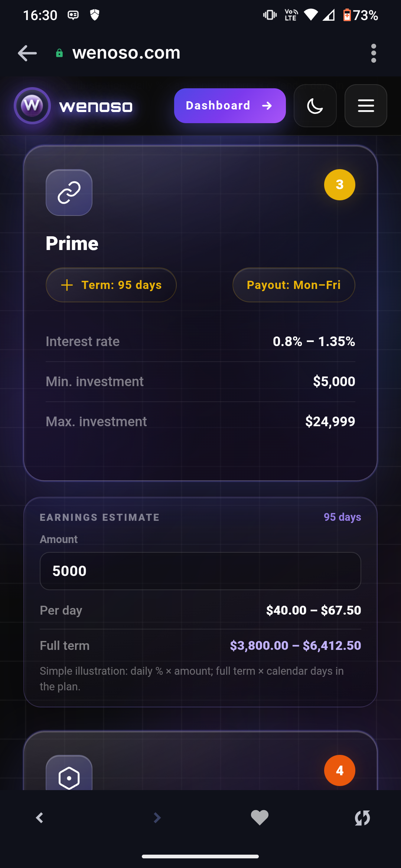This screenshot has width=401, height=868.
Task: Open the browser three-dot menu
Action: (x=374, y=53)
